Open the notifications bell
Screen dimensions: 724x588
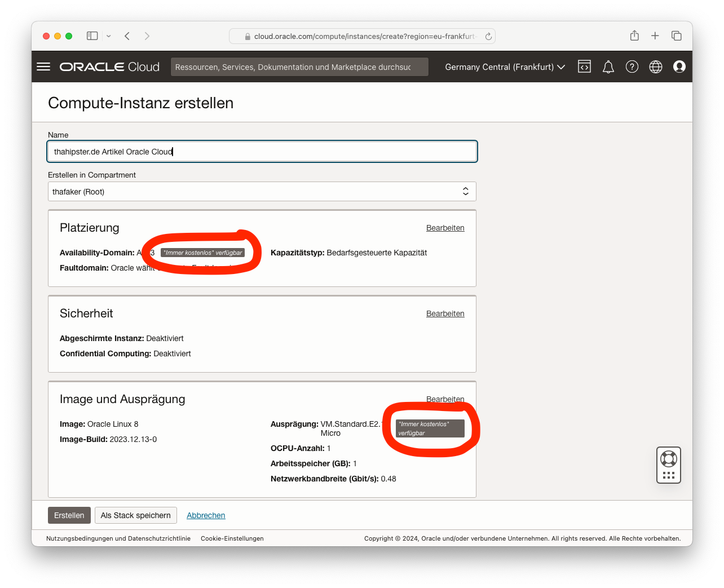(608, 67)
